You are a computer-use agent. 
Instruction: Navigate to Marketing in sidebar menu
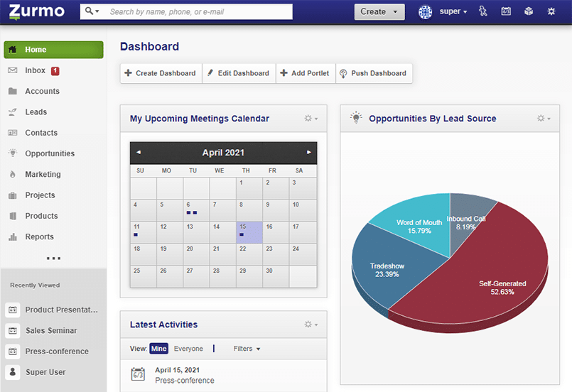coord(43,175)
